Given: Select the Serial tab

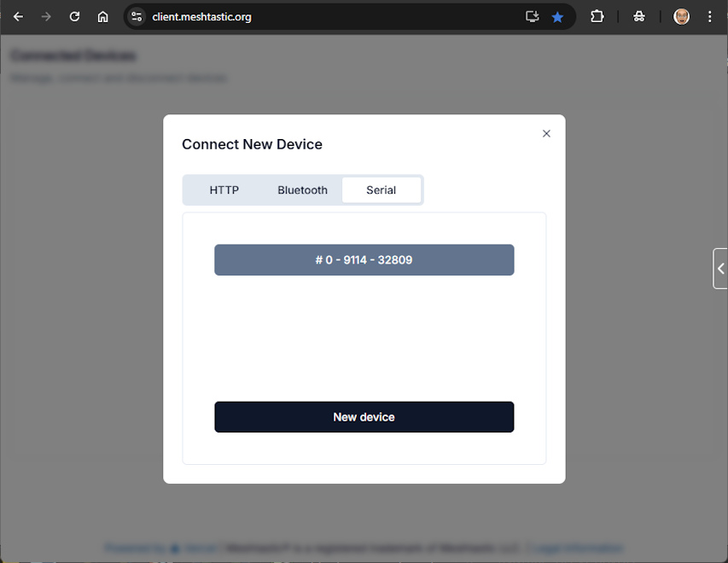Looking at the screenshot, I should [x=381, y=190].
